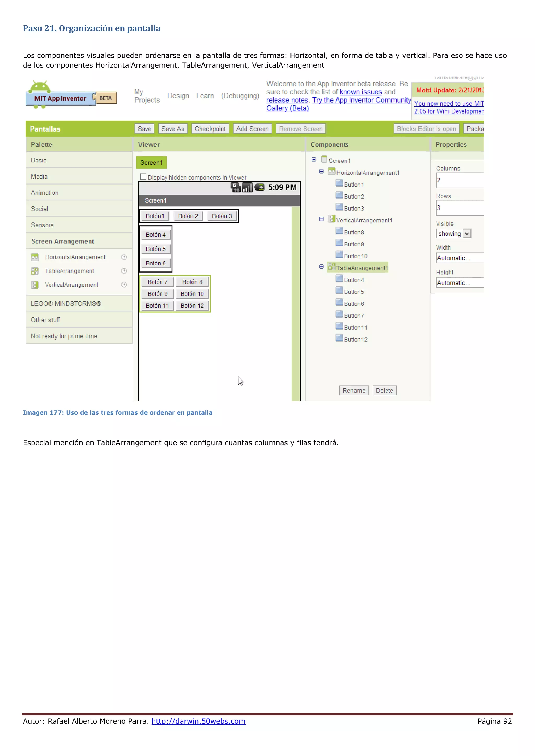Screen dimensions: 535x756
Task: Click VerticalArrangement1 icon in tree
Action: tap(332, 219)
